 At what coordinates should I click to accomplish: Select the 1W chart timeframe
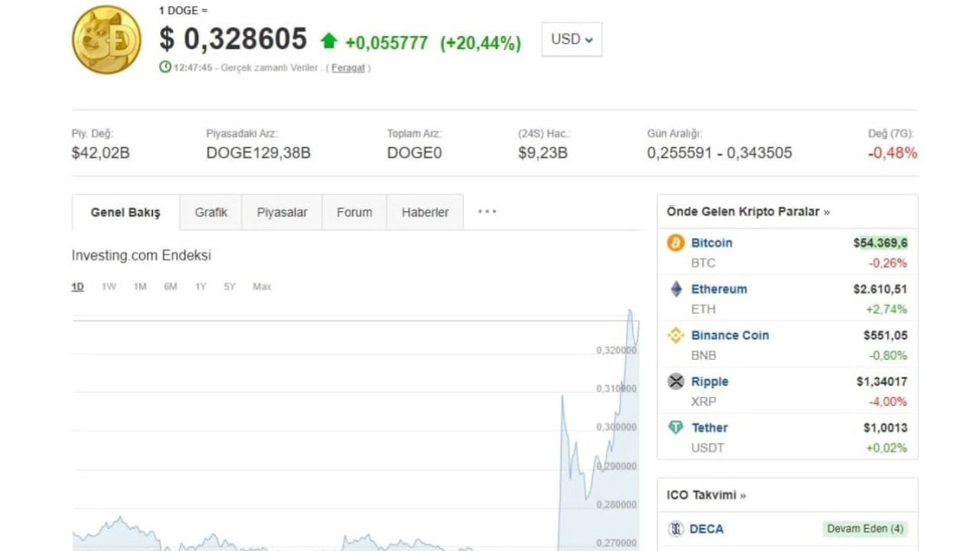(x=109, y=287)
